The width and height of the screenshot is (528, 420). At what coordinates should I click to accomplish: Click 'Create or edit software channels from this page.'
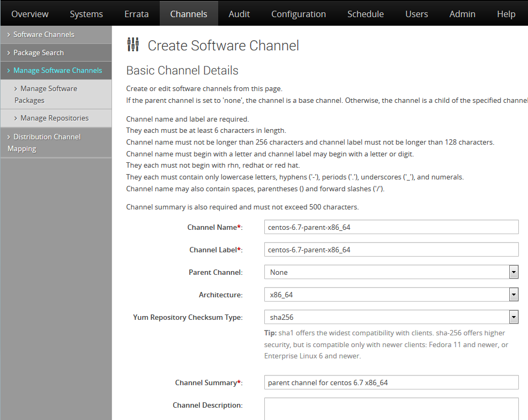204,88
